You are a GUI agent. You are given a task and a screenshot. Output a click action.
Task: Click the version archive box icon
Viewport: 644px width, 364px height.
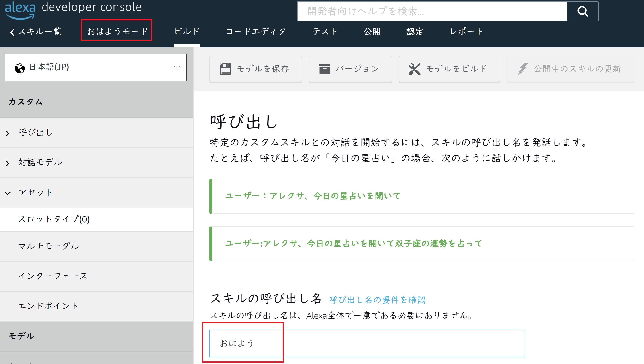[324, 69]
